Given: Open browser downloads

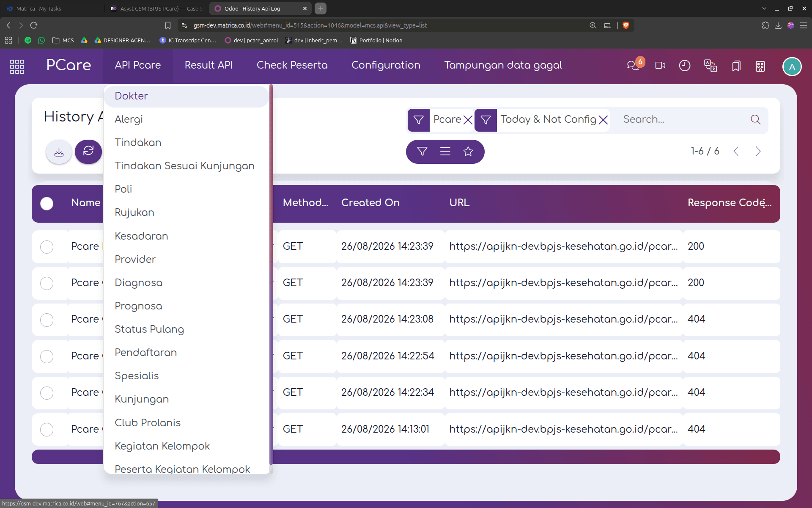Looking at the screenshot, I should pyautogui.click(x=778, y=25).
